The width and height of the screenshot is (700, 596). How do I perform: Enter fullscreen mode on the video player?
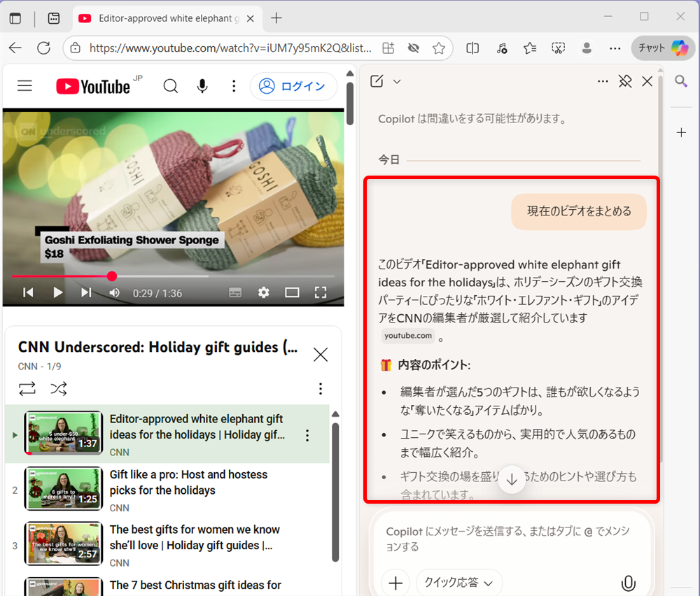point(321,293)
